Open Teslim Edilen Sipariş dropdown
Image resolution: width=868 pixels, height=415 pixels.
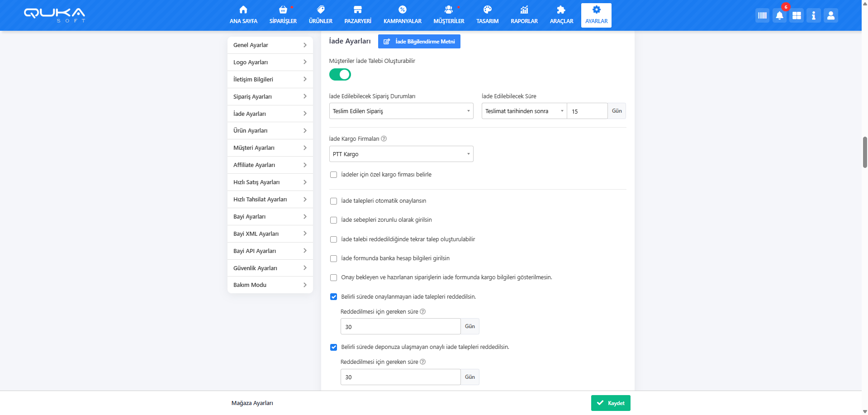[x=401, y=111]
